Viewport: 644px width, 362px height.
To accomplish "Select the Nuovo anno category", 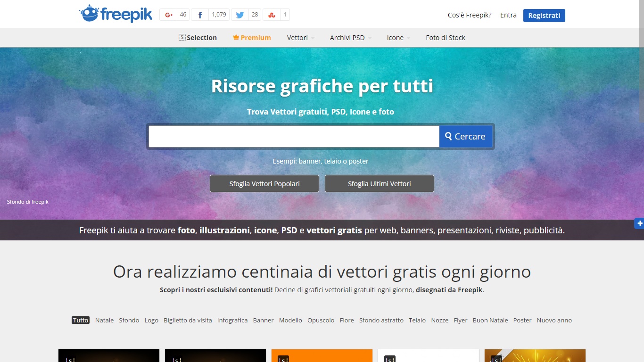I will (554, 320).
